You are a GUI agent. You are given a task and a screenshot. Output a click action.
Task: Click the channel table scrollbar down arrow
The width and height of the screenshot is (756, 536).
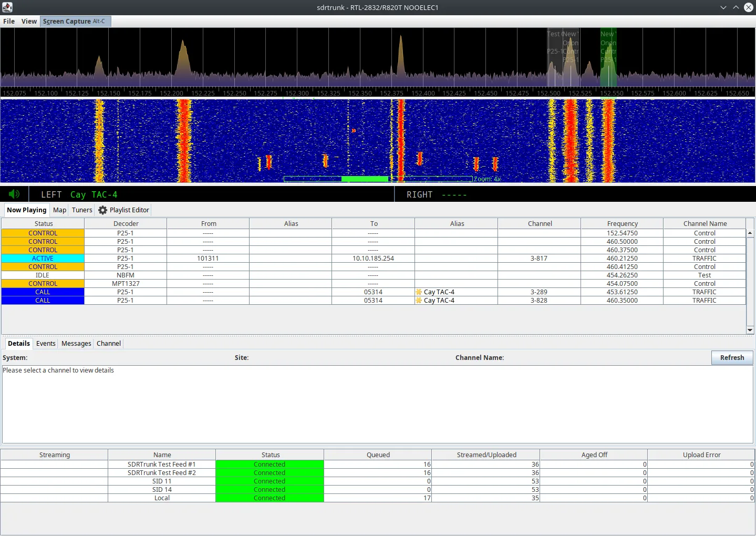click(x=750, y=330)
